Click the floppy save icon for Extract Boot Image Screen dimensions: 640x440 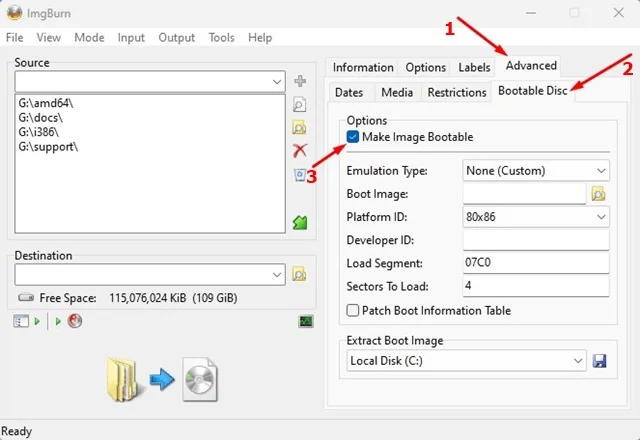[x=599, y=360]
